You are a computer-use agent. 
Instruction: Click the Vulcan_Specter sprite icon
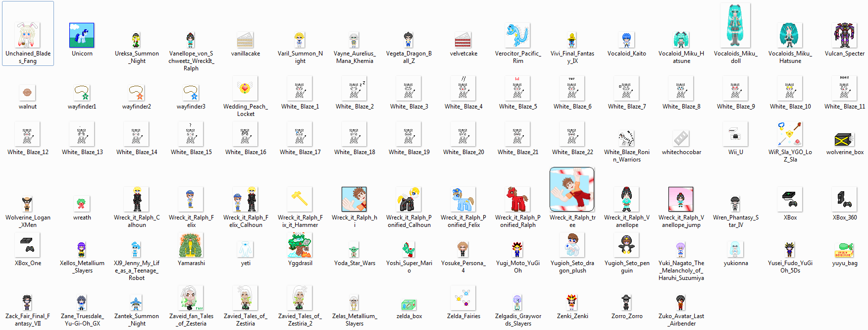pyautogui.click(x=844, y=35)
